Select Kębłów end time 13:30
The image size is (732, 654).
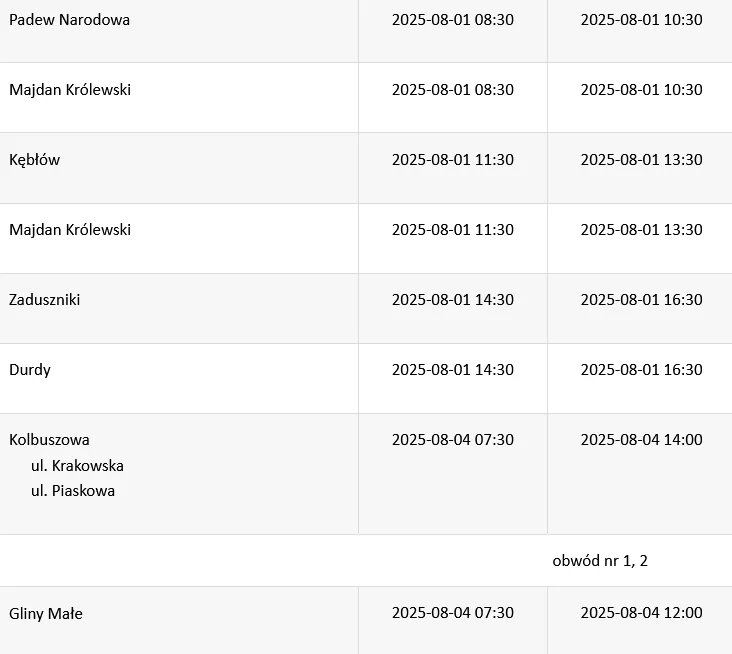(641, 160)
